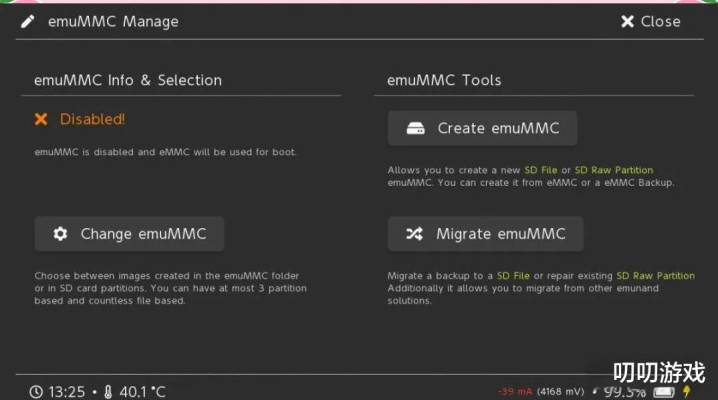Image resolution: width=718 pixels, height=400 pixels.
Task: Click the emuMMC Info & Selection heading
Action: coord(128,81)
